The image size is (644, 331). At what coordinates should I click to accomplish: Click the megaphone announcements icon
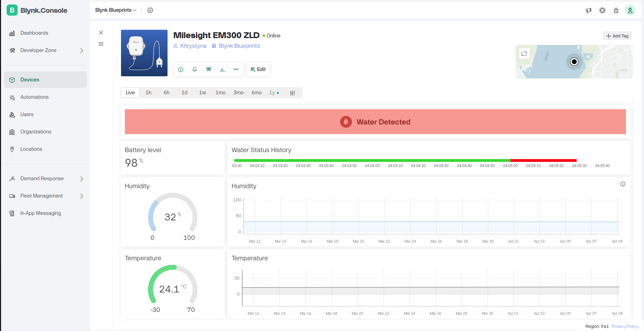pos(589,10)
